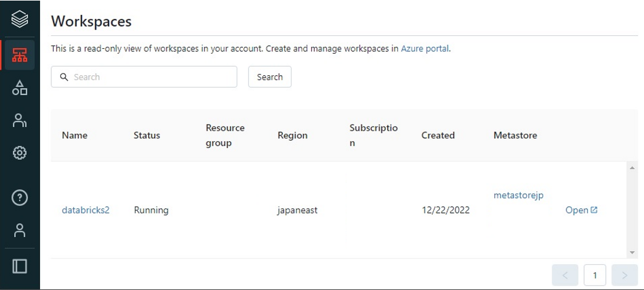
Task: Toggle the sidebar collapse panel icon
Action: tap(20, 266)
